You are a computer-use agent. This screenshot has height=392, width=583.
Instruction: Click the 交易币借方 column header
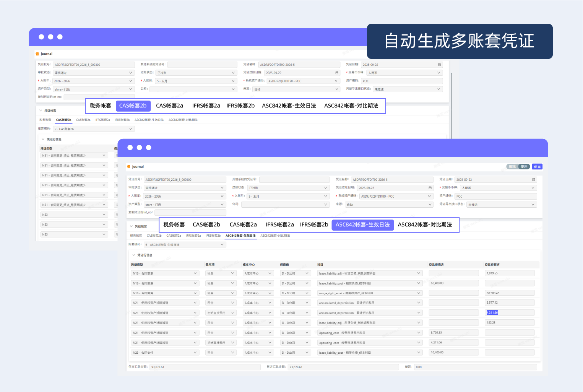[x=436, y=265]
